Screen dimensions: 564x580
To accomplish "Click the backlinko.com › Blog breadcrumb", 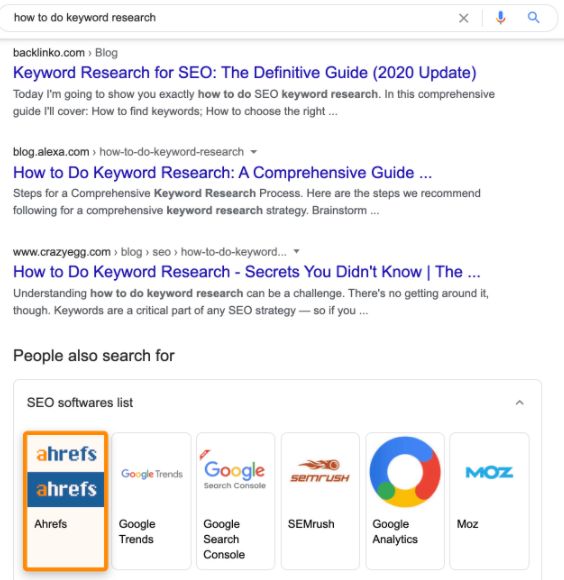I will tap(65, 53).
